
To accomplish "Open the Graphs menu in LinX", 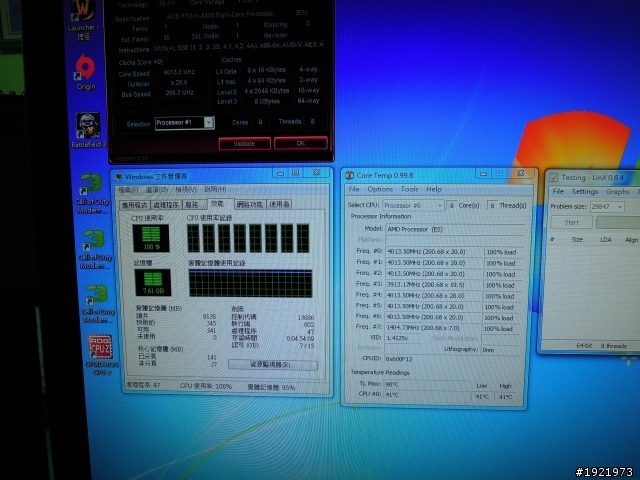I will click(x=617, y=191).
